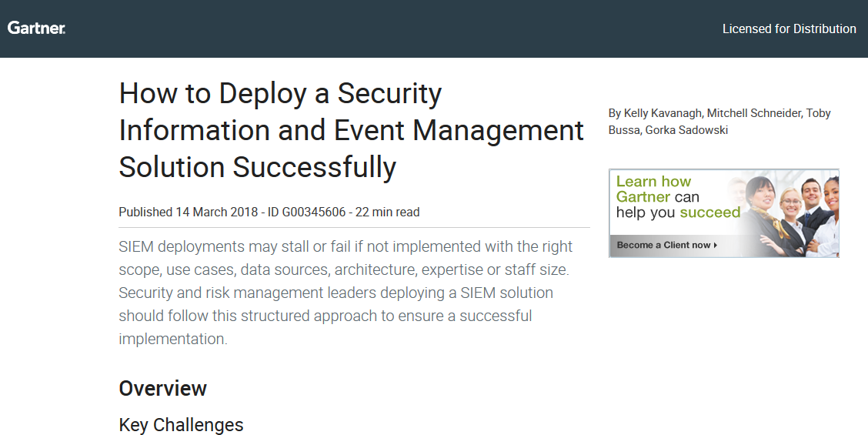
Task: Click the article title about SIEM deployment
Action: tap(352, 129)
